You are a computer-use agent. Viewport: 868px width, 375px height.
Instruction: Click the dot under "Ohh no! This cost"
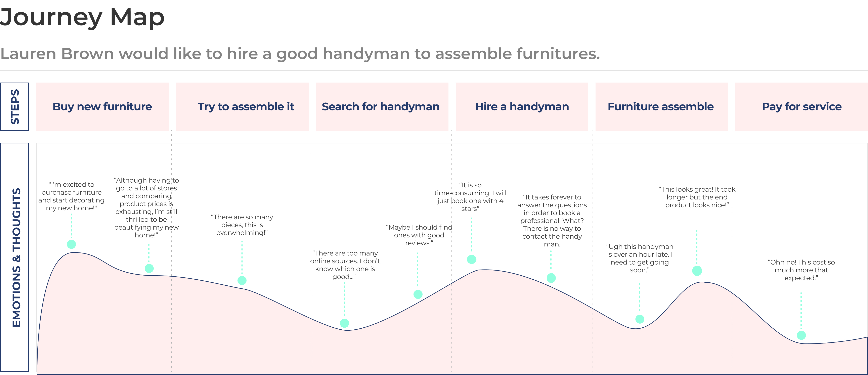coord(801,335)
